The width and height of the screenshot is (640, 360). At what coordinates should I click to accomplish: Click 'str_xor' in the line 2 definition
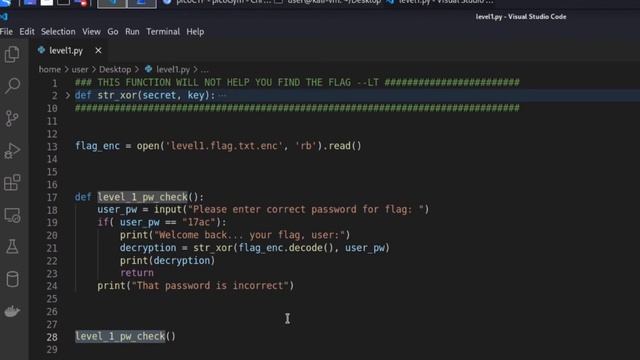(x=117, y=95)
